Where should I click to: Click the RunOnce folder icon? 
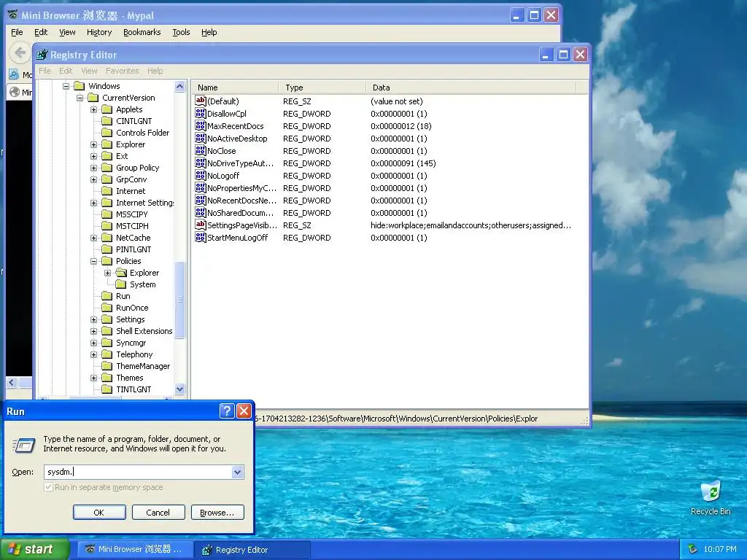[107, 308]
